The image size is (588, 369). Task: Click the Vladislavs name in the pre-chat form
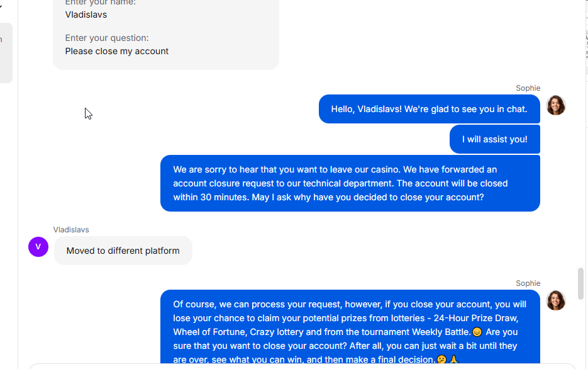(x=86, y=15)
